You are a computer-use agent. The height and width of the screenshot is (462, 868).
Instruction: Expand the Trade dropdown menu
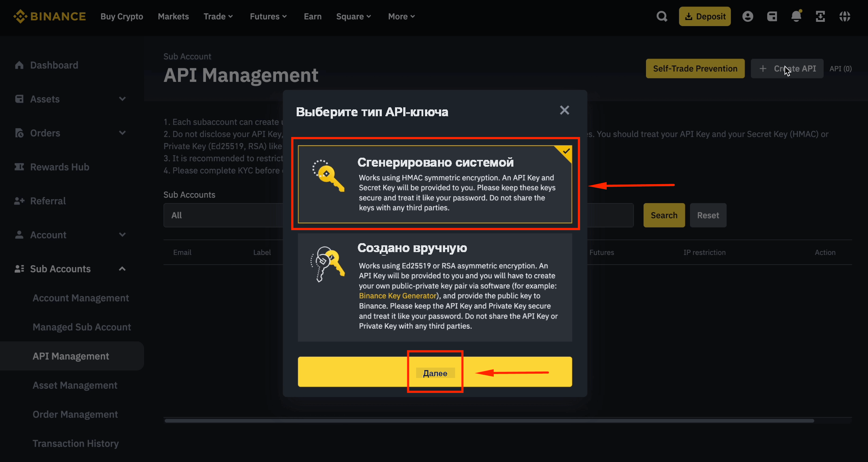point(218,16)
